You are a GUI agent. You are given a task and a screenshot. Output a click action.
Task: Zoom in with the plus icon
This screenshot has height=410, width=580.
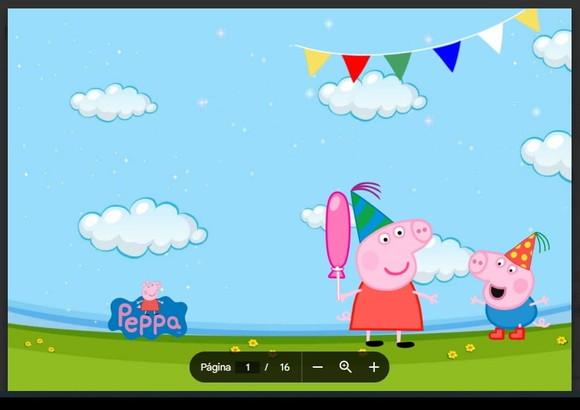374,367
